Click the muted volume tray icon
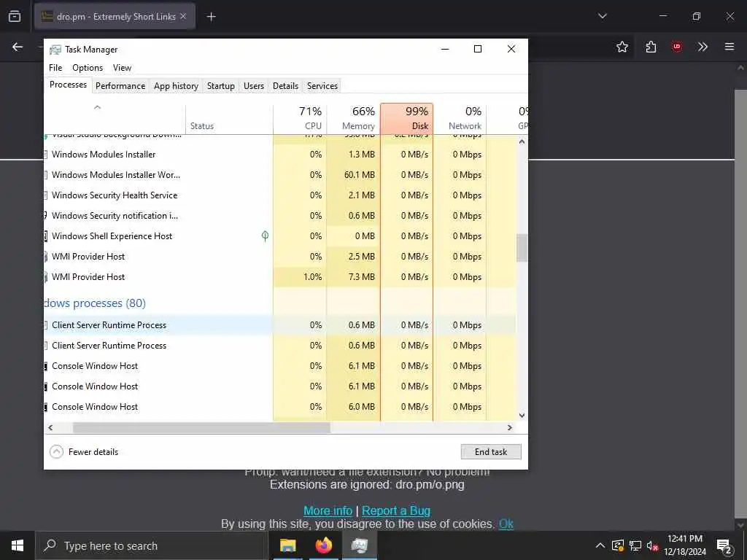747x560 pixels. pos(652,545)
